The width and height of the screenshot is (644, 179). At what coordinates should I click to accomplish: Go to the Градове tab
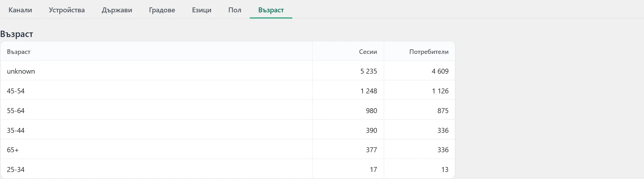(162, 10)
